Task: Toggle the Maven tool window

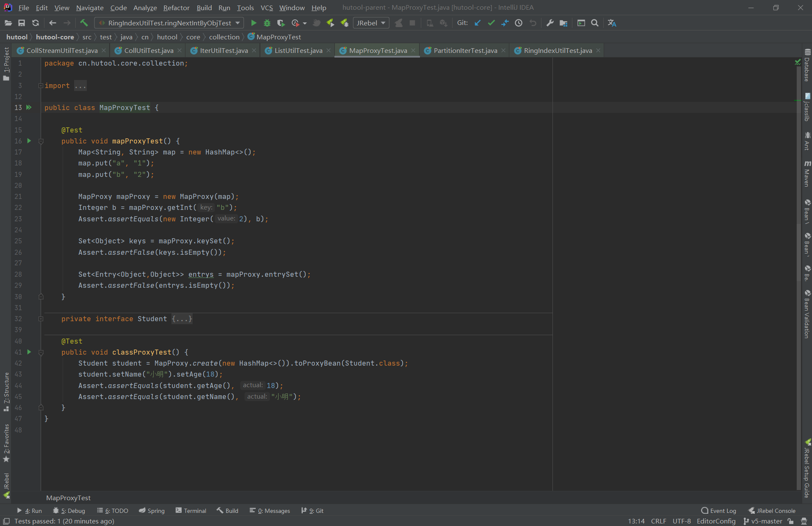Action: pyautogui.click(x=807, y=173)
